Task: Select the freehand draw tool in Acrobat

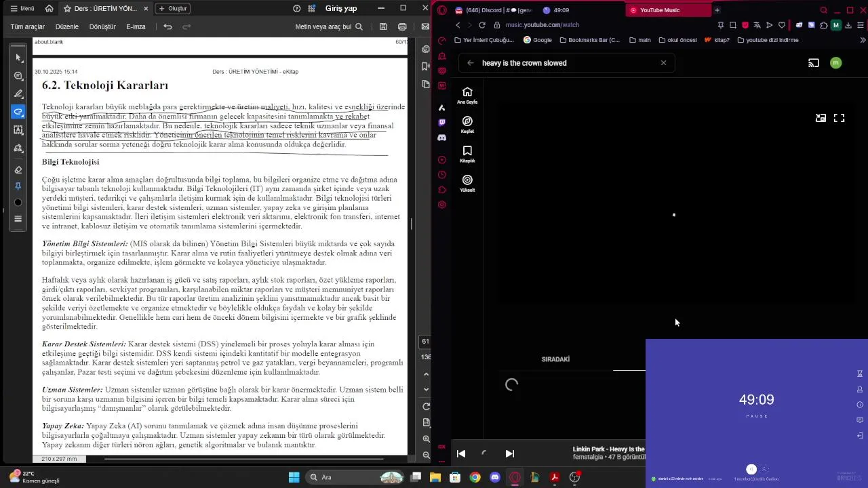Action: click(x=18, y=112)
